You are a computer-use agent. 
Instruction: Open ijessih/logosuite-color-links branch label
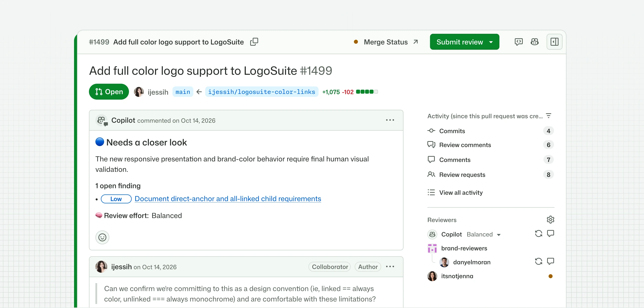[x=261, y=92]
